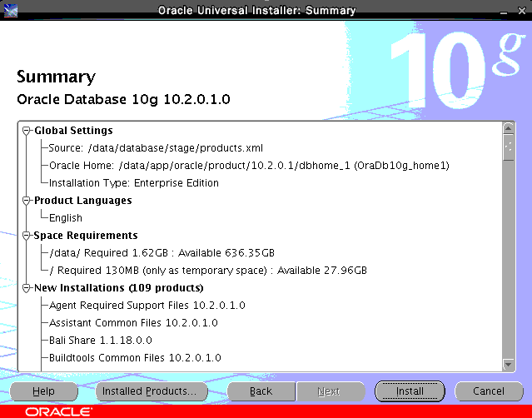Image resolution: width=532 pixels, height=418 pixels.
Task: Minimize the Oracle Universal Installer window
Action: [x=504, y=11]
